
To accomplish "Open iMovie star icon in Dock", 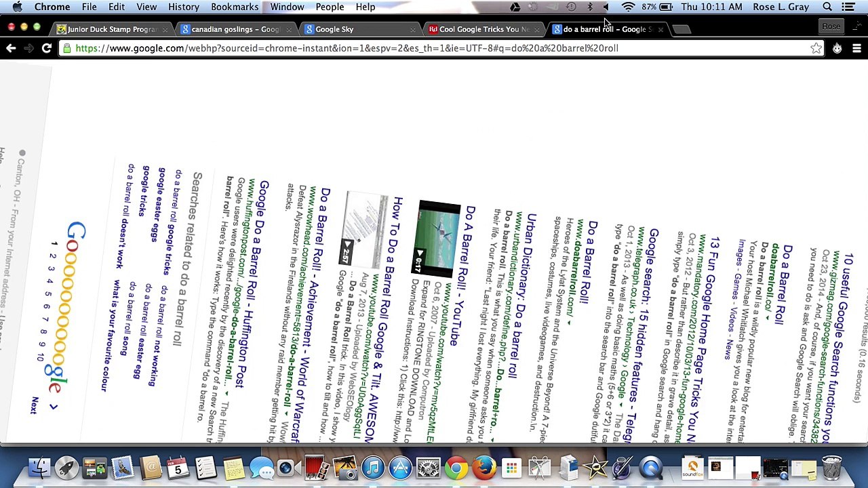I will tap(595, 468).
